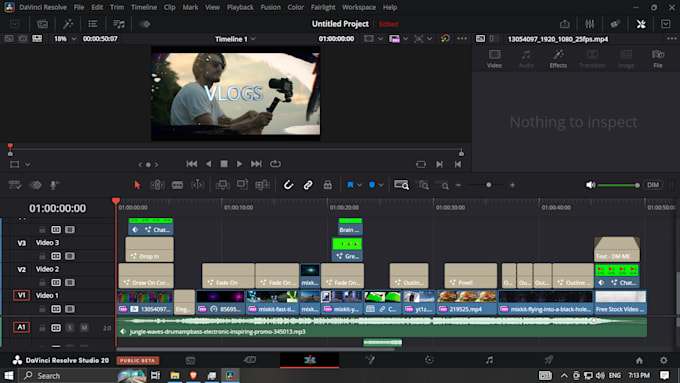The width and height of the screenshot is (680, 383).
Task: Open viewer transform mode dropdown arrow
Action: (x=27, y=164)
